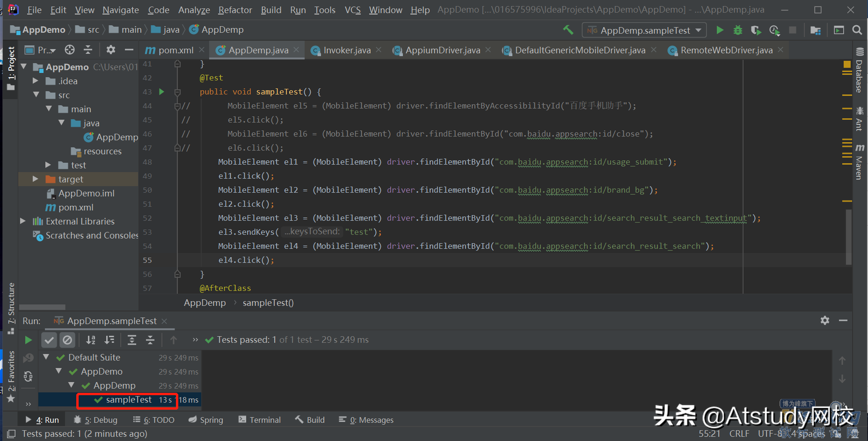Screen dimensions: 868x441
Task: Hide the Project panel with minus icon
Action: 129,50
